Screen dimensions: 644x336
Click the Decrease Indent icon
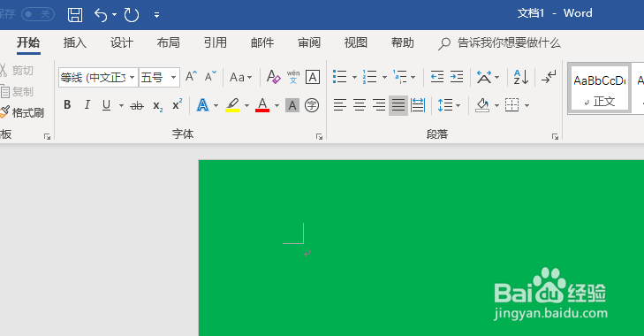pyautogui.click(x=437, y=77)
